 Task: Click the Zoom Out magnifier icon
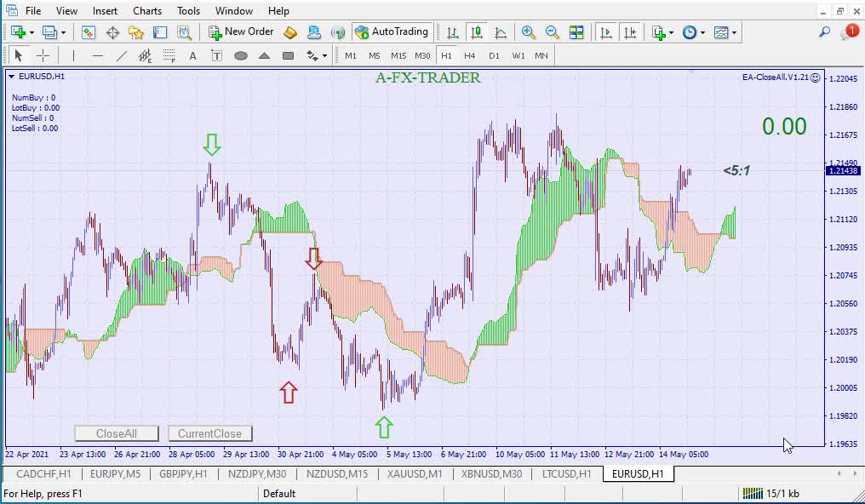coord(553,32)
